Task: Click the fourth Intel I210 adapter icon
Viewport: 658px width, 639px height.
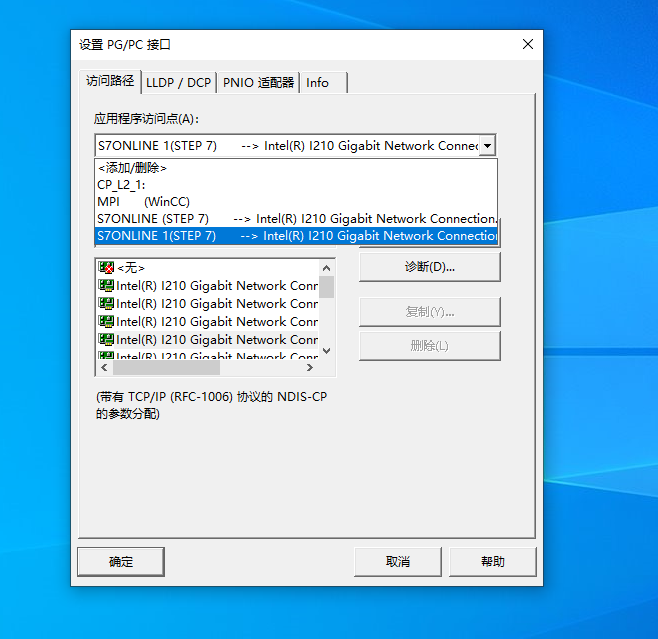Action: click(x=105, y=340)
